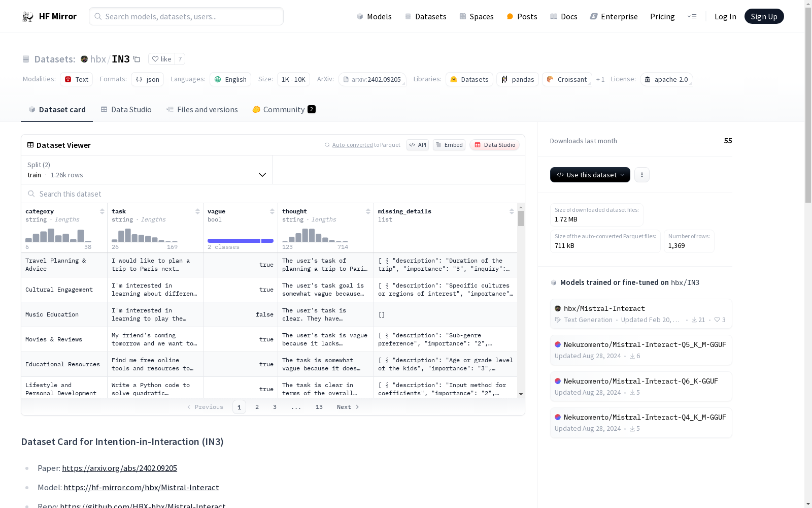
Task: Open Nekuromento/Mistral-Interact-Q4_K_M-GGUF model
Action: point(641,422)
